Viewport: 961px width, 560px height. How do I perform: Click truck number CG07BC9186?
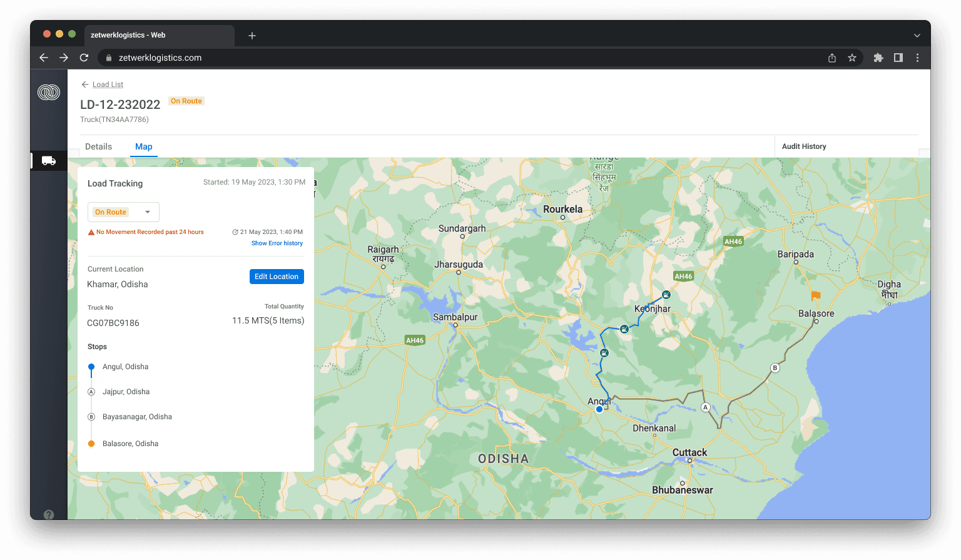[x=113, y=323]
